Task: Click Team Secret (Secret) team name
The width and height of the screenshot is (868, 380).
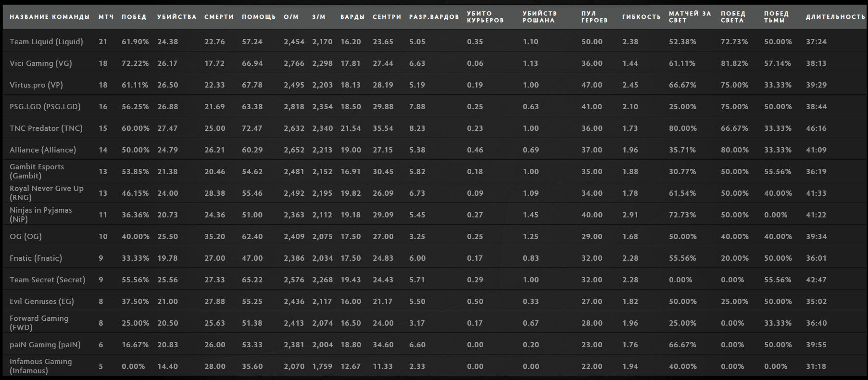Action: [48, 280]
